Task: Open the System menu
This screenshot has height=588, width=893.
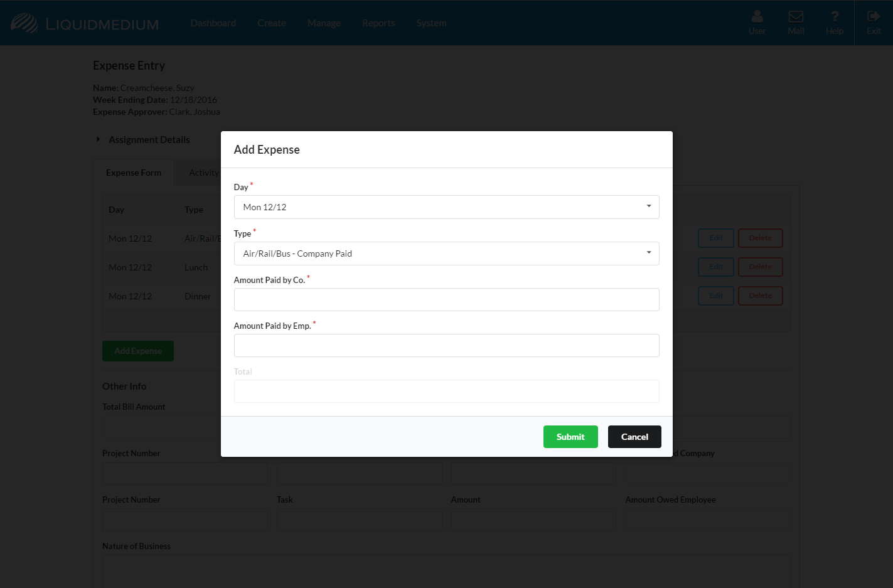Action: [x=432, y=23]
